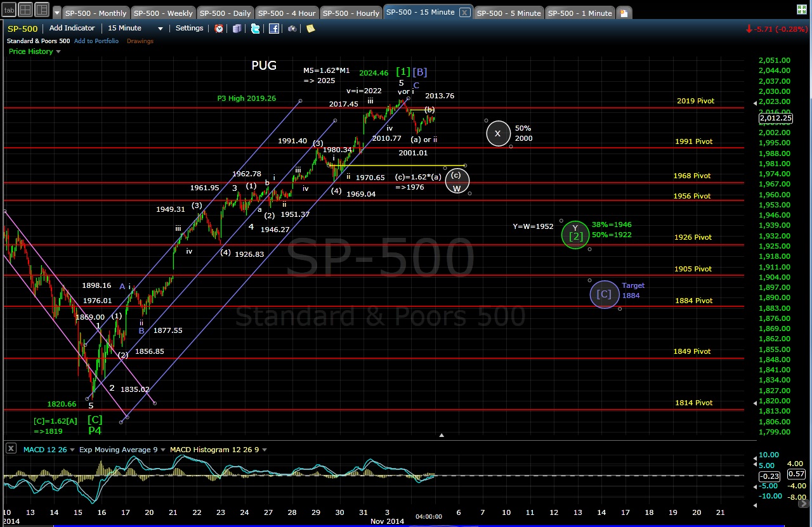Click the '2024.46' green high annotation
The width and height of the screenshot is (812, 527).
click(x=372, y=73)
